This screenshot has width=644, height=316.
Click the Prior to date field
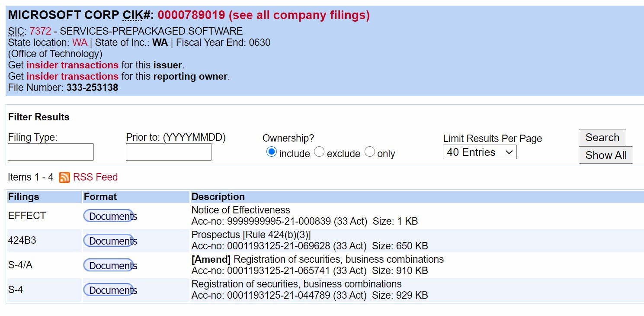[x=169, y=152]
